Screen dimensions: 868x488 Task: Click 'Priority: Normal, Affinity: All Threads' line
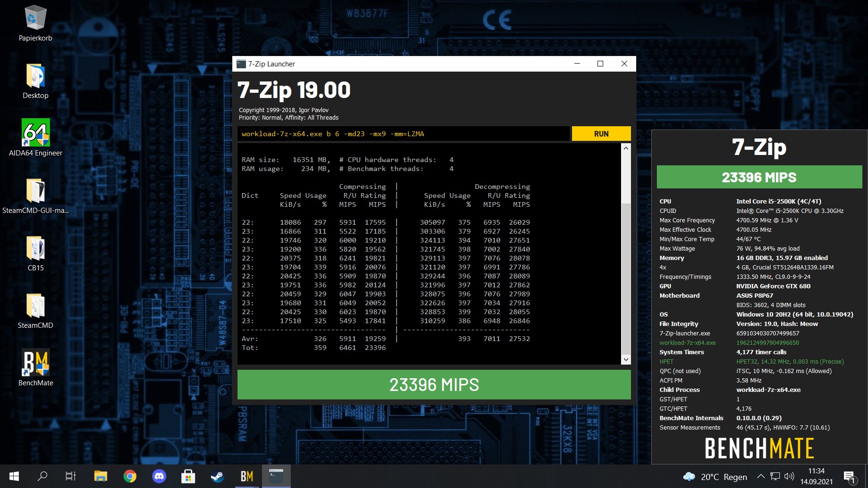288,118
